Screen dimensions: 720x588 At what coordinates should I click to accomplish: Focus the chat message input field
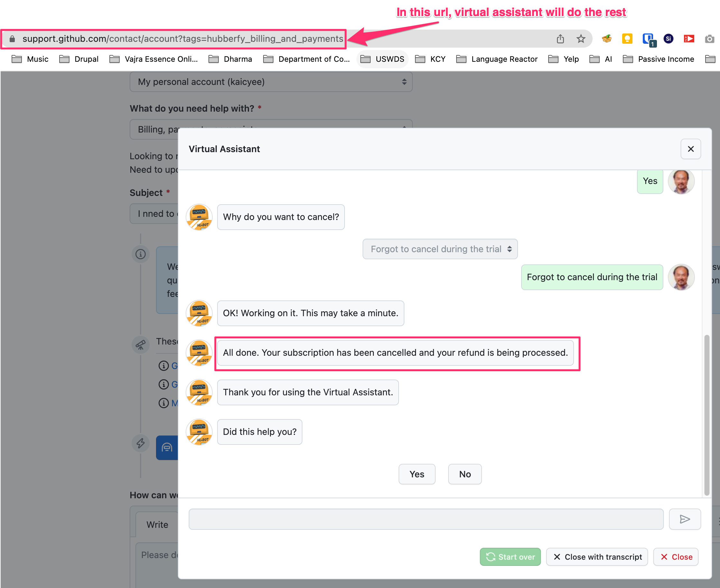pyautogui.click(x=426, y=519)
